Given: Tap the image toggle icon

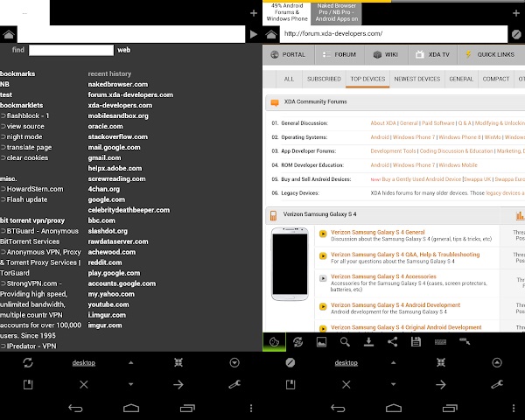Looking at the screenshot, I should coord(321,342).
